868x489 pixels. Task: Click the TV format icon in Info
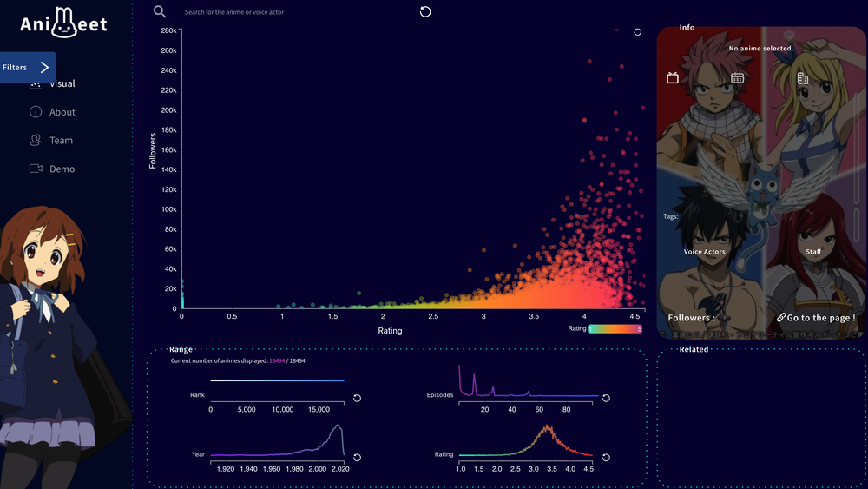coord(673,78)
